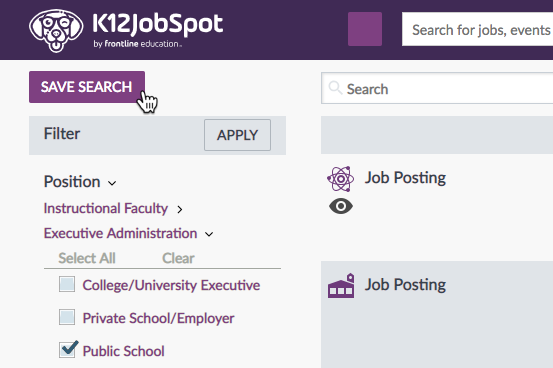Image resolution: width=553 pixels, height=368 pixels.
Task: Uncheck the Public School checkbox
Action: click(x=68, y=349)
